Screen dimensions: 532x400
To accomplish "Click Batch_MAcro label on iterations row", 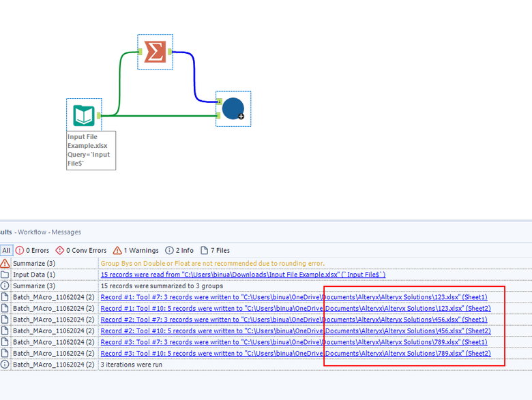I will click(x=54, y=365).
